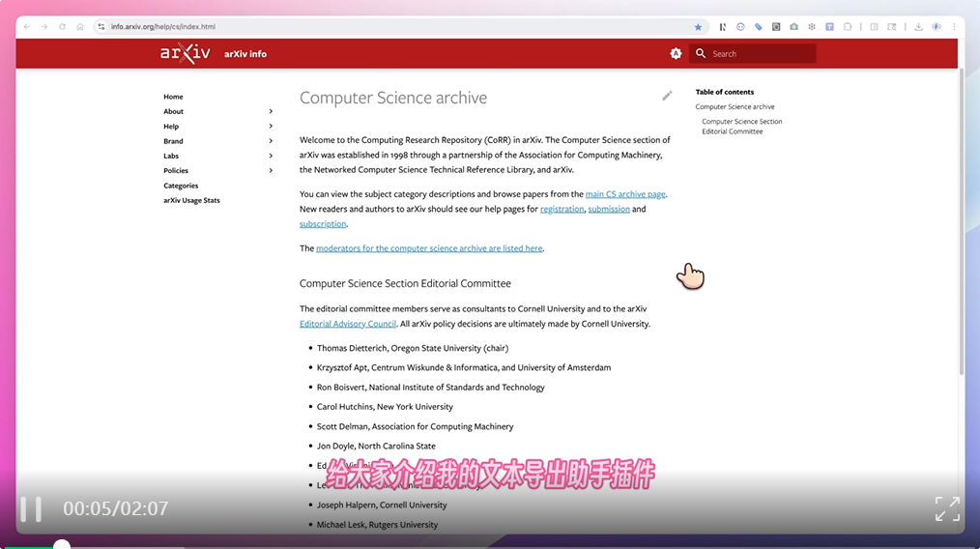Open the subscription help link
Screen dimensions: 980x549
point(323,224)
